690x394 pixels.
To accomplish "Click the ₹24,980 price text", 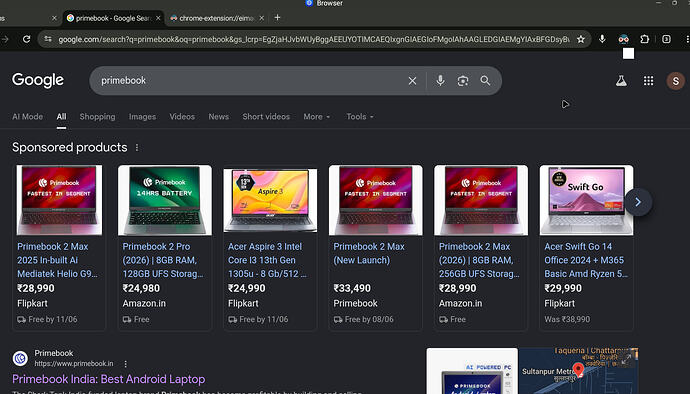I will click(141, 288).
